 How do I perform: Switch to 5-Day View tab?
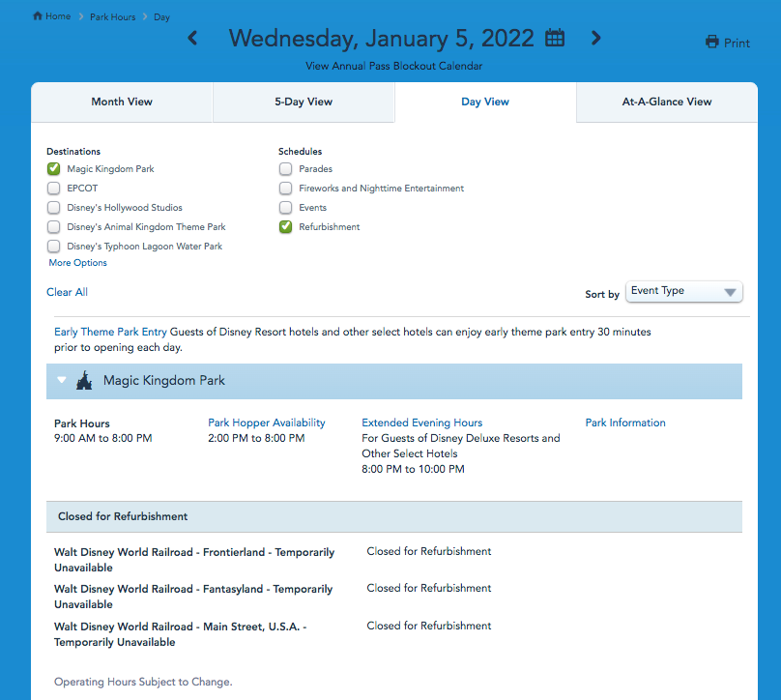[x=304, y=102]
